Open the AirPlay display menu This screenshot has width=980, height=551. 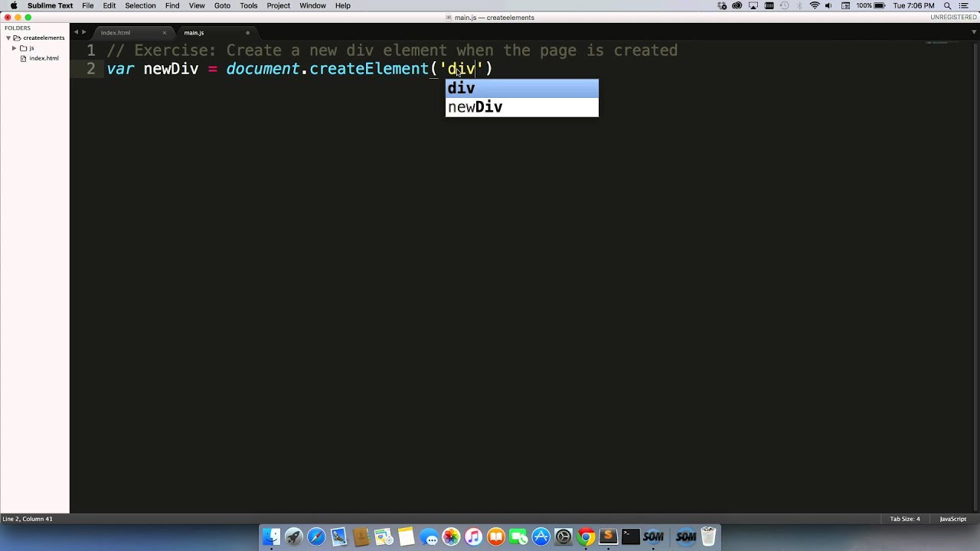[x=753, y=5]
